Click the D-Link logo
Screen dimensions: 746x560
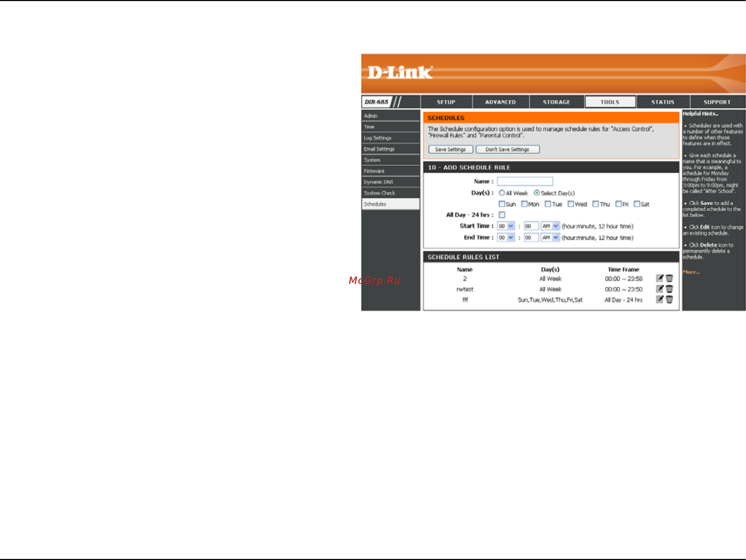[x=400, y=72]
